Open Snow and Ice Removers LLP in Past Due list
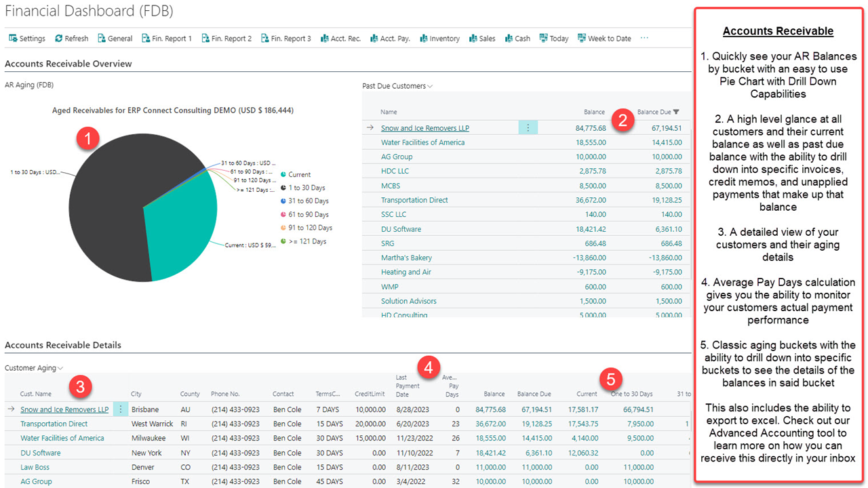 (x=425, y=128)
